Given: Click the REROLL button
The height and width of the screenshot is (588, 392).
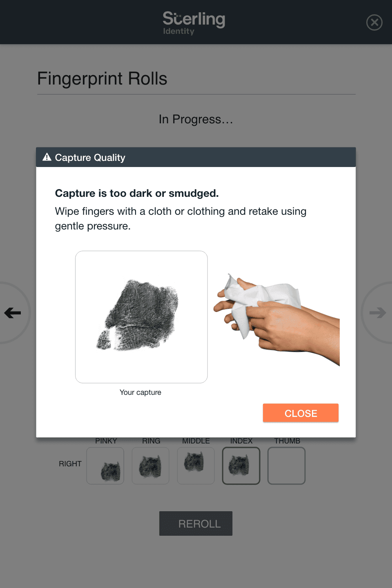Looking at the screenshot, I should point(196,523).
